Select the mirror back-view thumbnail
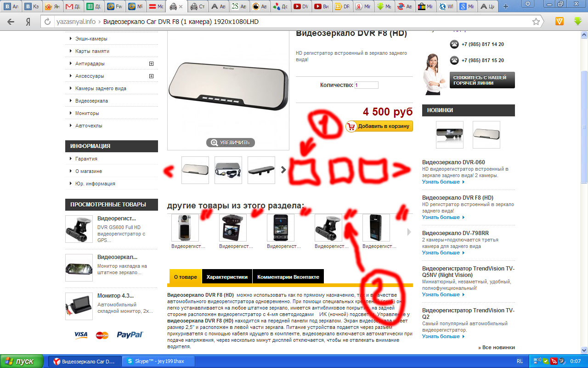 pos(261,170)
